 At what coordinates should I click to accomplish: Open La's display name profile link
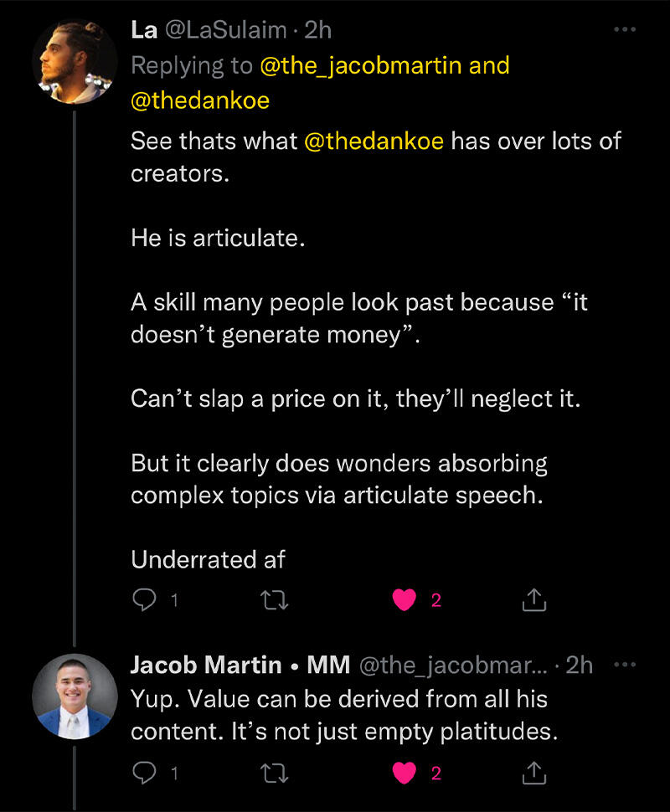coord(143,30)
